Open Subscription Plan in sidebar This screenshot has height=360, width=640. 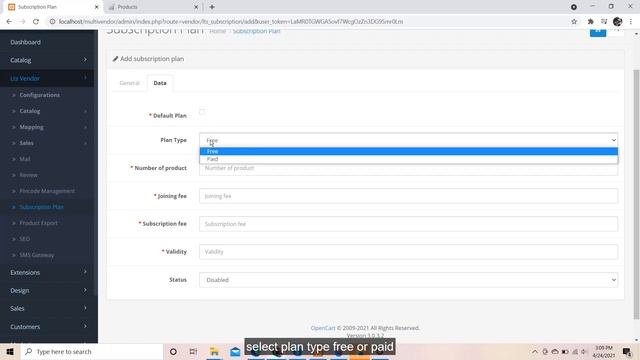[x=42, y=207]
